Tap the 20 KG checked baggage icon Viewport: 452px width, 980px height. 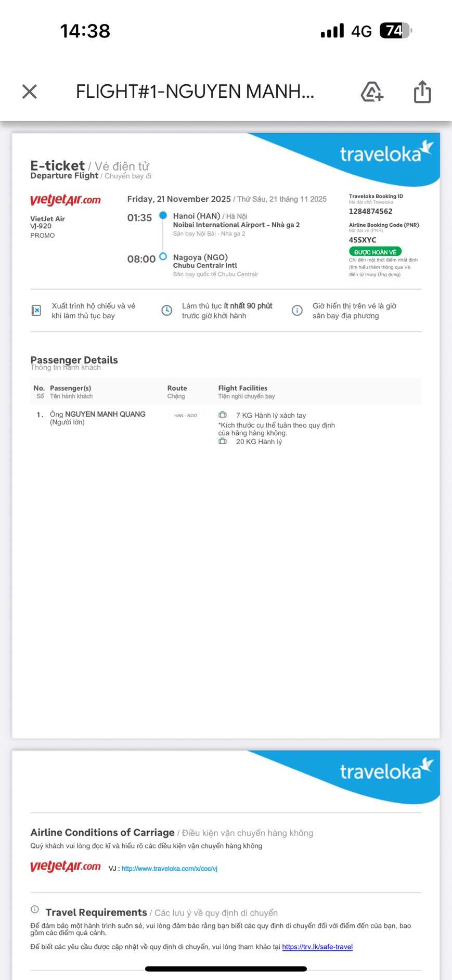point(223,442)
